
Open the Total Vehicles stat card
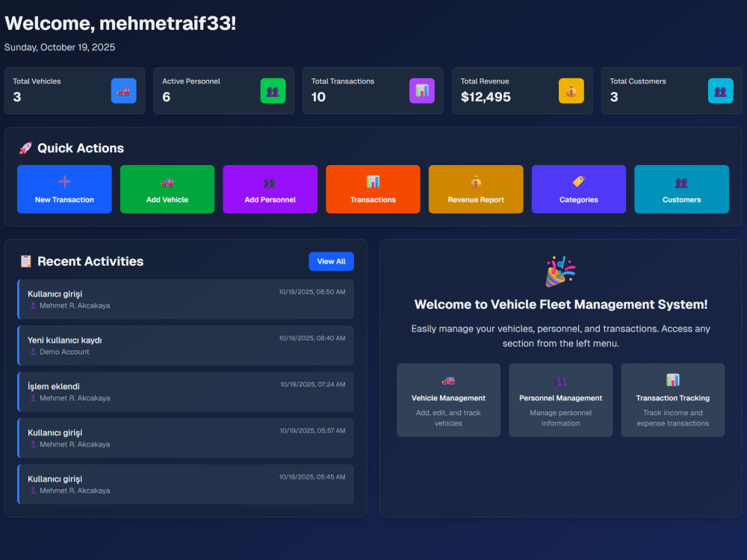[74, 90]
